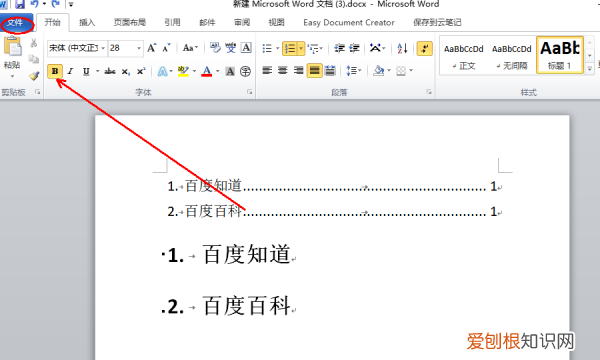The image size is (600, 360).
Task: Open the 保存到云笔记 tab
Action: click(x=437, y=23)
